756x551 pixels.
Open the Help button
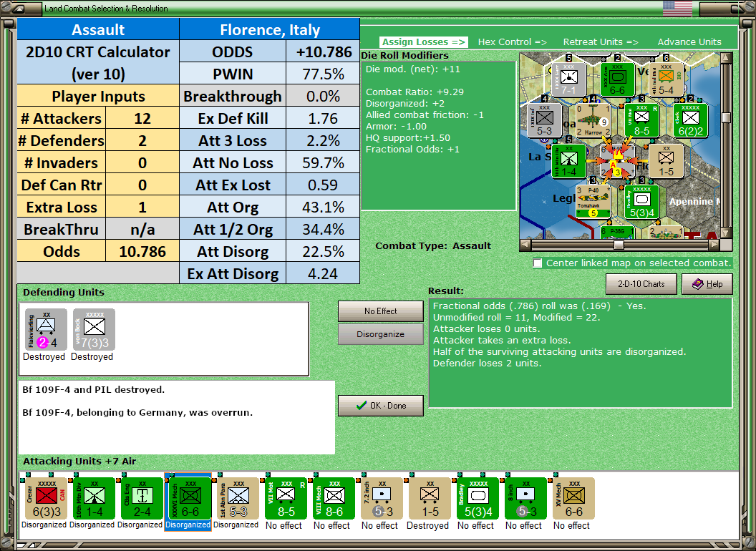pyautogui.click(x=707, y=284)
